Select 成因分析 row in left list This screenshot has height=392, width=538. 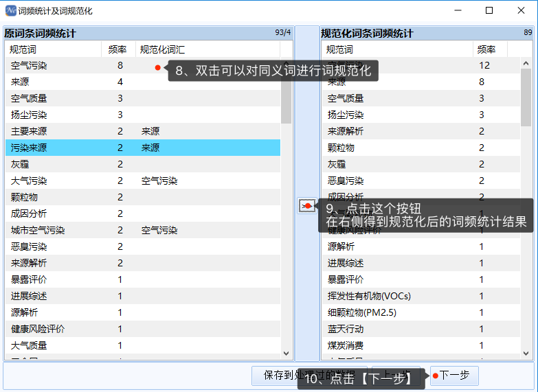click(143, 214)
